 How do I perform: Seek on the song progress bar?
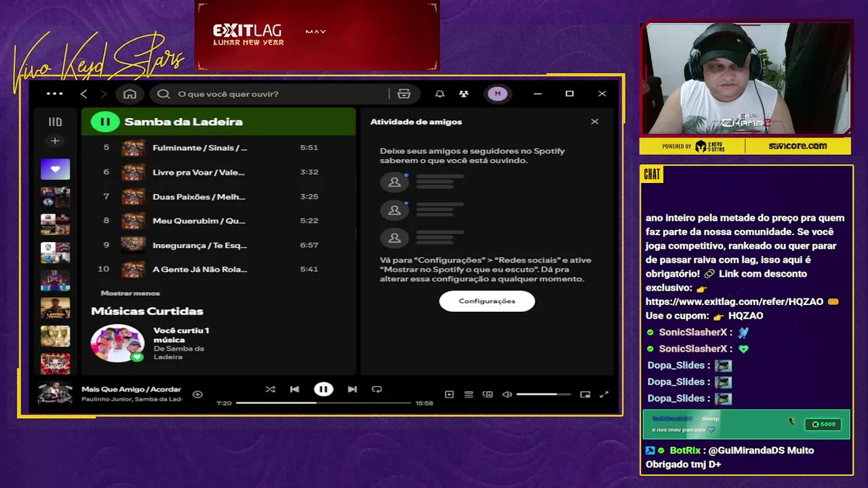pos(323,403)
